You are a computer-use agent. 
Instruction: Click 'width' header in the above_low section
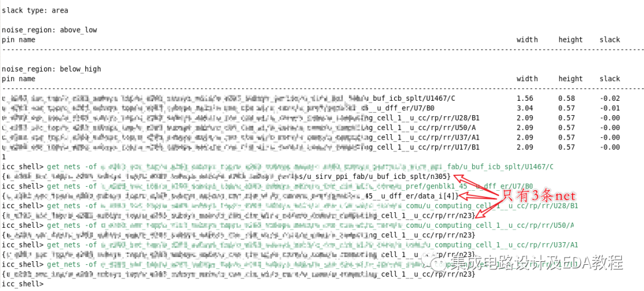point(527,40)
